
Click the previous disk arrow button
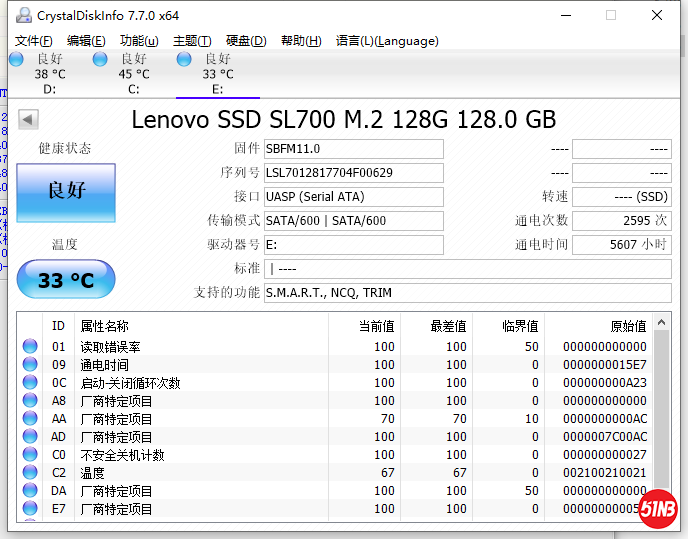coord(28,120)
